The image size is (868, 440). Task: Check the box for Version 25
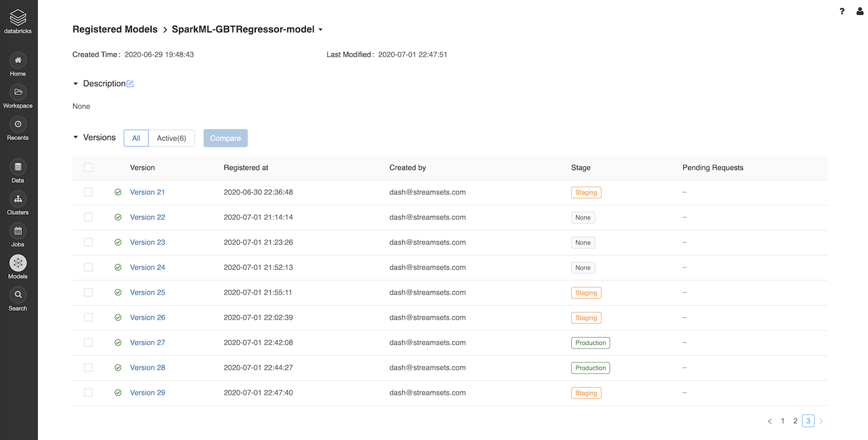89,292
